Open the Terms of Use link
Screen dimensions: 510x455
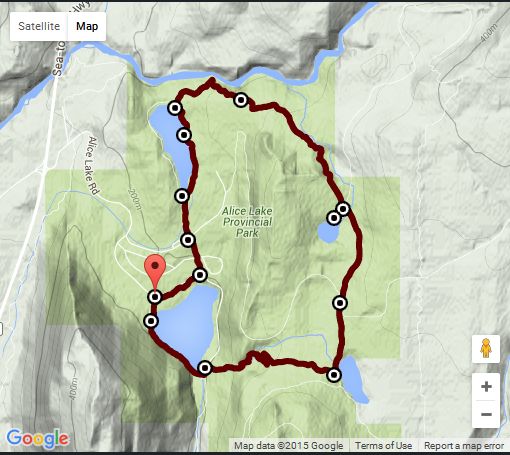(x=384, y=446)
